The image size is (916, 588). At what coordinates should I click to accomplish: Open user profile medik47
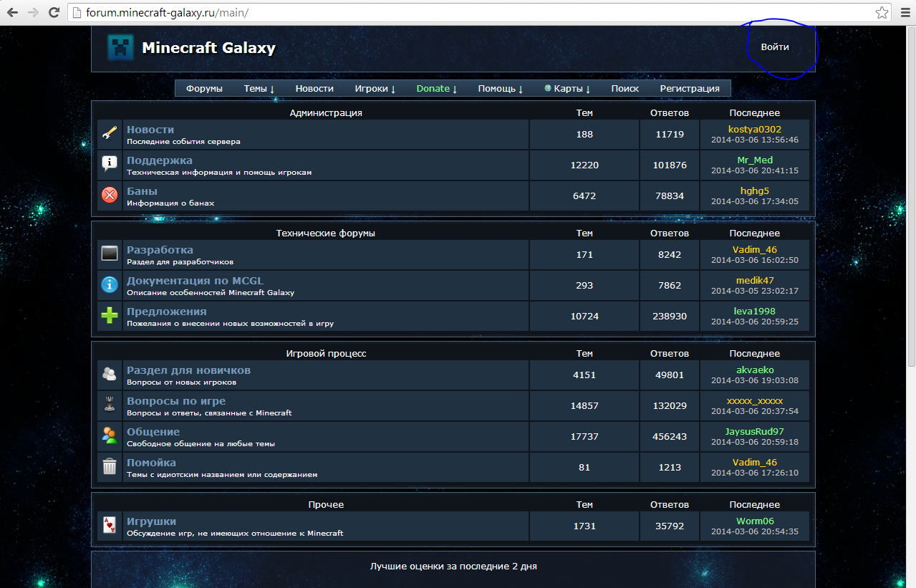pyautogui.click(x=755, y=281)
